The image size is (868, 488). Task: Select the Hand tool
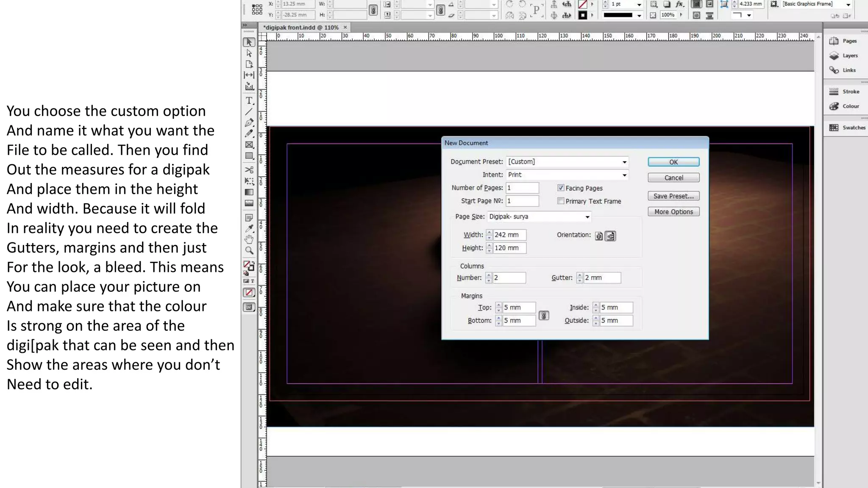(x=249, y=239)
